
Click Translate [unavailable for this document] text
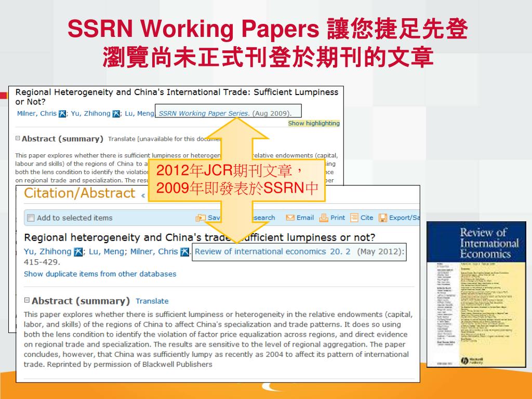tap(165, 139)
